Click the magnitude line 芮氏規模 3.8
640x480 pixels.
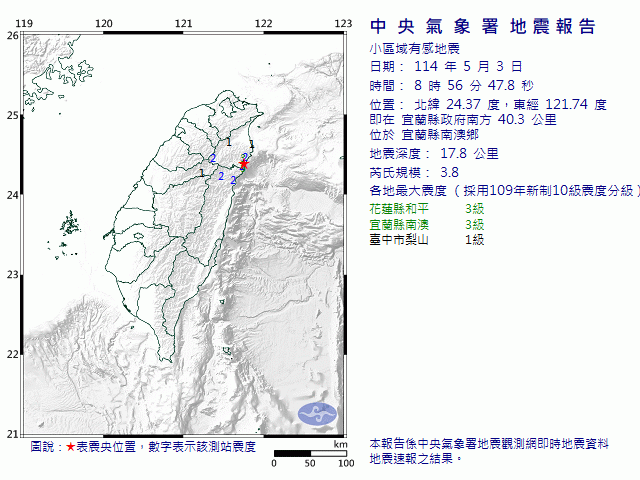[414, 172]
